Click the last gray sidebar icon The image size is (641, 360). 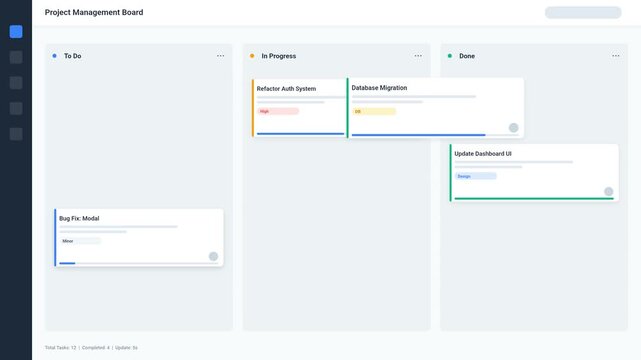coord(16,134)
